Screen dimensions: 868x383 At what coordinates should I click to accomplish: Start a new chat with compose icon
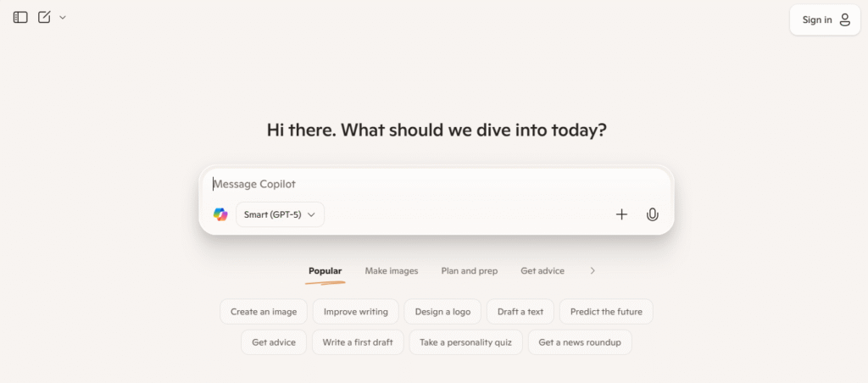(44, 17)
